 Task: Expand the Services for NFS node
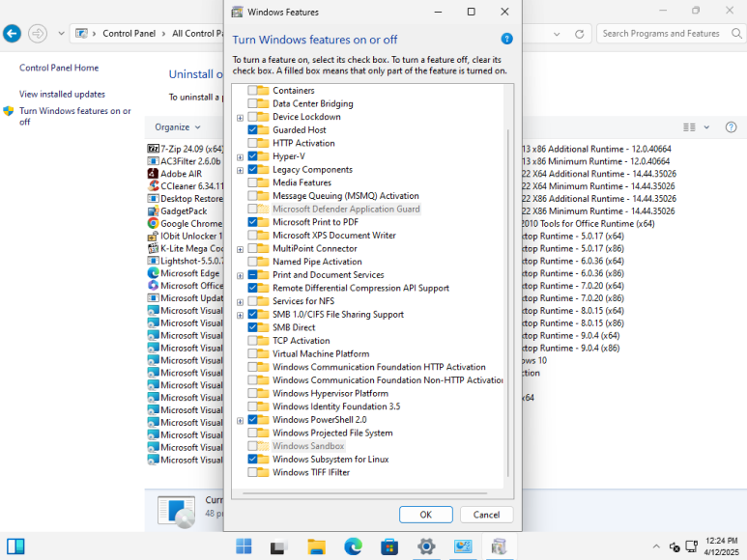240,302
